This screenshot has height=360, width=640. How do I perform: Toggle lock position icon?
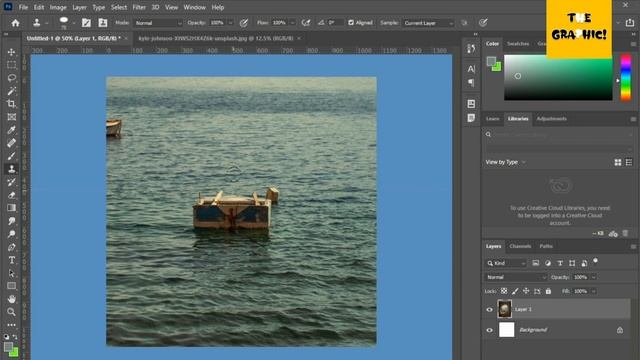coord(526,291)
